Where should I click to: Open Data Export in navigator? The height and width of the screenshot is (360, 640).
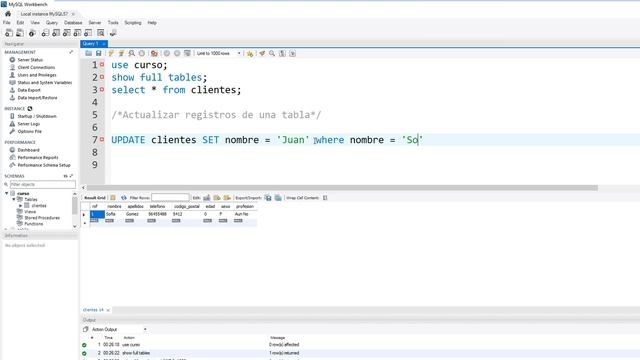tap(29, 90)
